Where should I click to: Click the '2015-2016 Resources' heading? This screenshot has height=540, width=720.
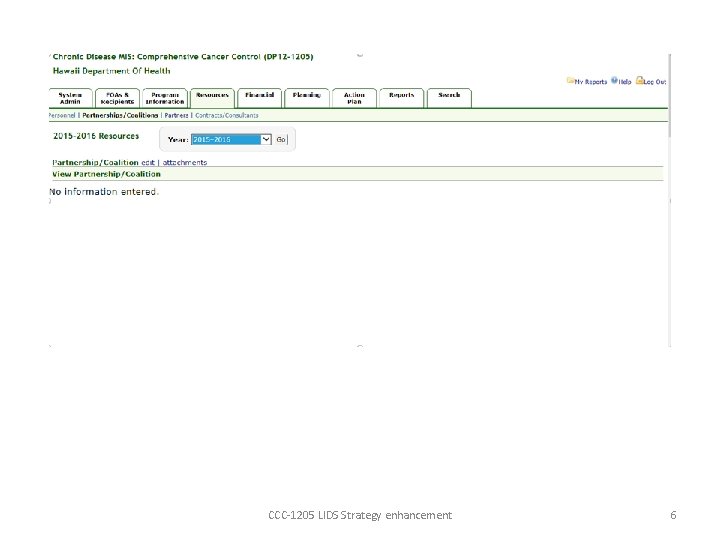pyautogui.click(x=96, y=136)
